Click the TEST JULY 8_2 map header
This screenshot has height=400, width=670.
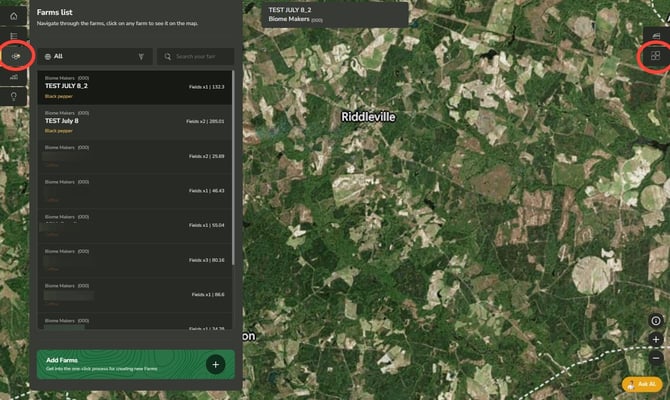tap(335, 15)
